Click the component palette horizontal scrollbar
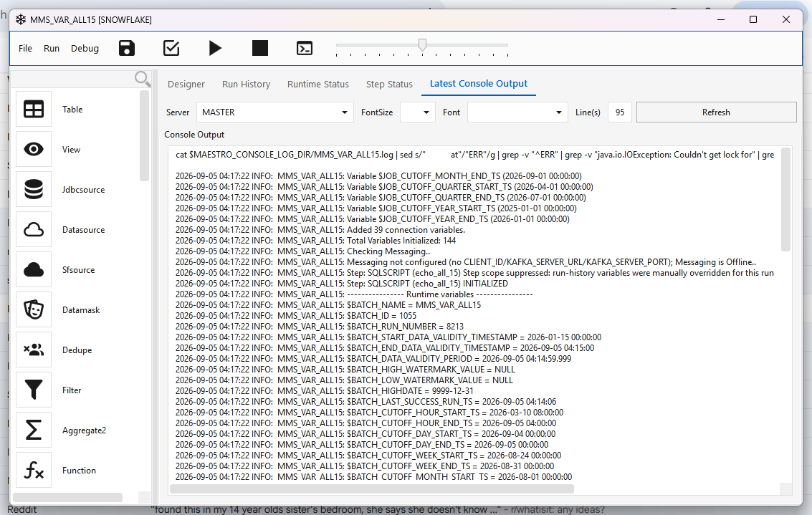The image size is (812, 515). 68,497
